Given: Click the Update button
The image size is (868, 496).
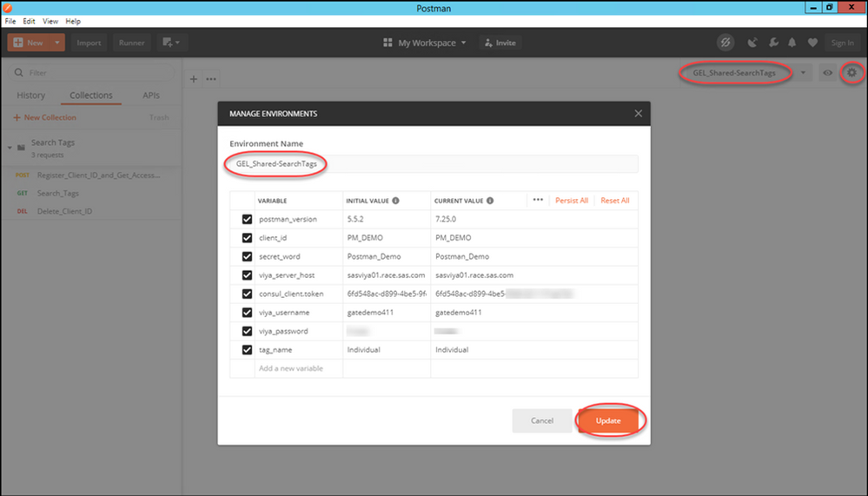Looking at the screenshot, I should 608,420.
